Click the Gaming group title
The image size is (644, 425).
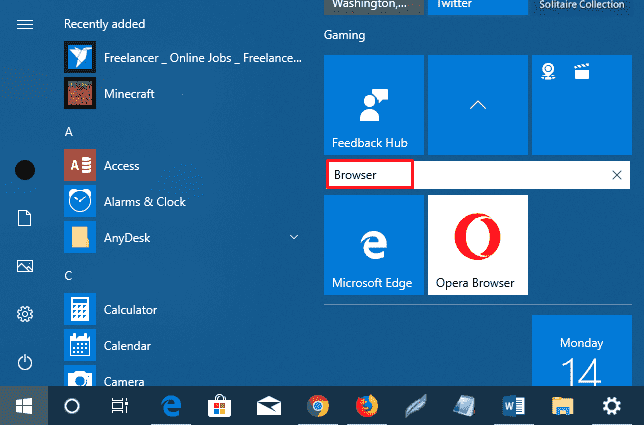(344, 35)
